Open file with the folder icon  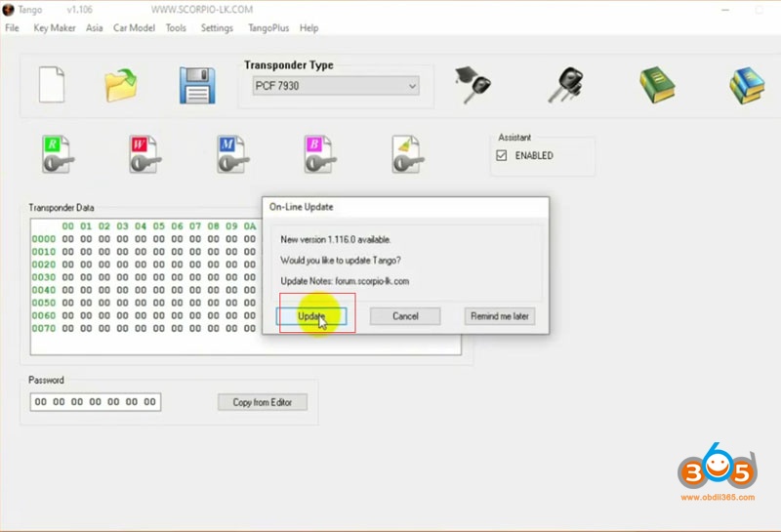[x=121, y=86]
